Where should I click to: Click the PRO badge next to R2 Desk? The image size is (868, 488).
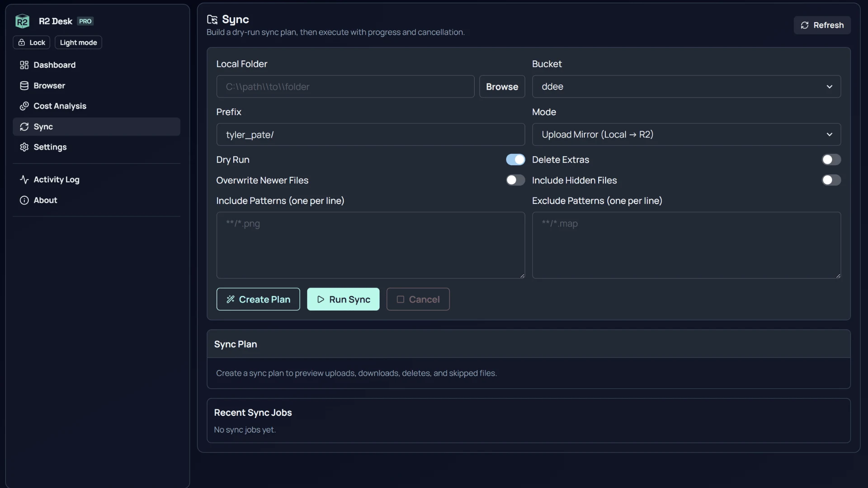pos(85,21)
